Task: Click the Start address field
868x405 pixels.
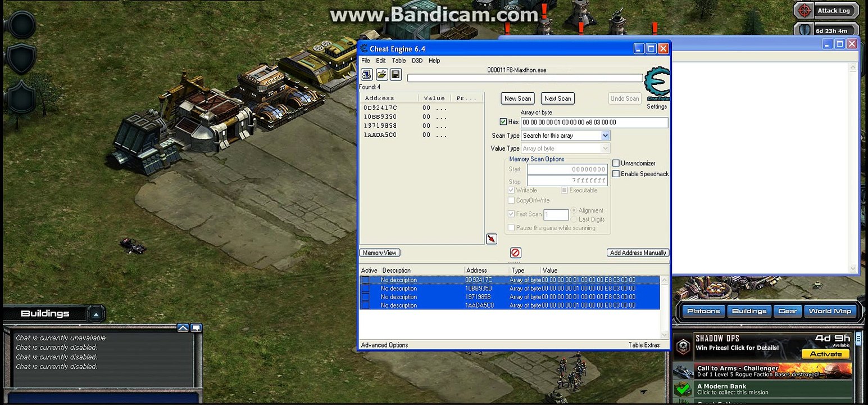Action: (567, 169)
